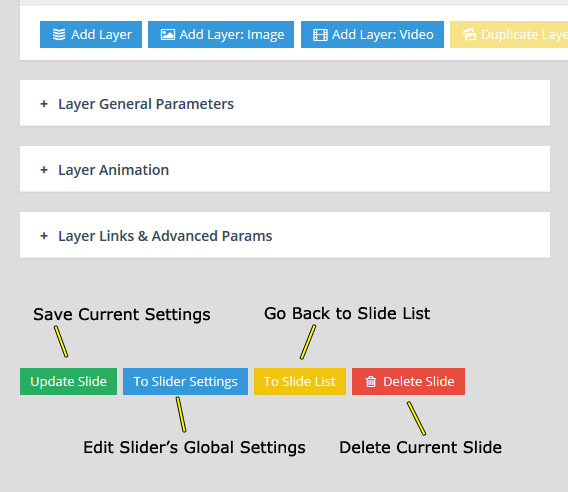Duplicate the selected layer
Screen dimensions: 568x492
pos(509,34)
